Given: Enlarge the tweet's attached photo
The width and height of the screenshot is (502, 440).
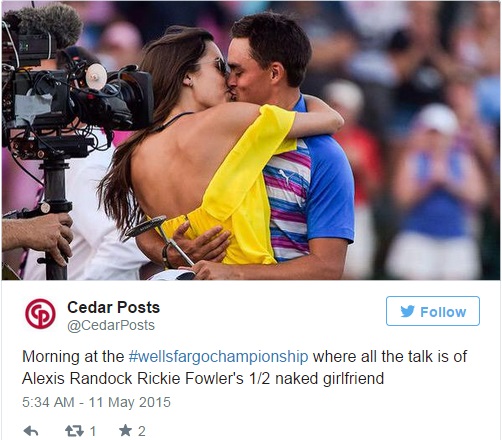Looking at the screenshot, I should point(251,140).
